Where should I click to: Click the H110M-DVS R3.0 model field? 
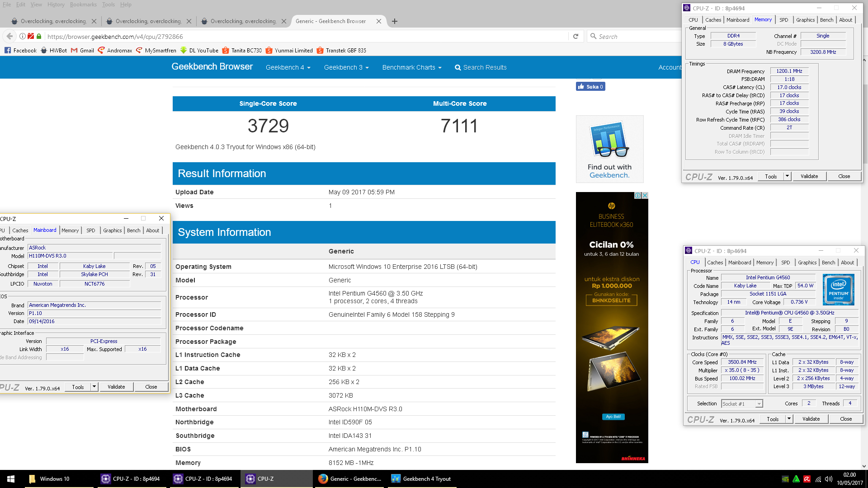[x=70, y=256]
